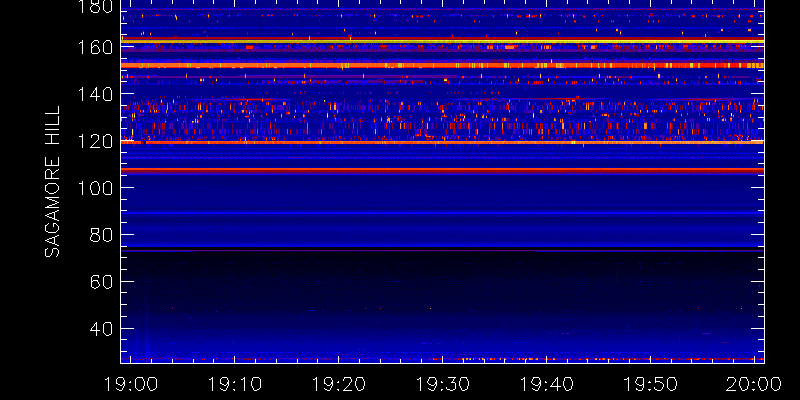
Task: Click the solid red band just above 100
Action: tap(442, 170)
